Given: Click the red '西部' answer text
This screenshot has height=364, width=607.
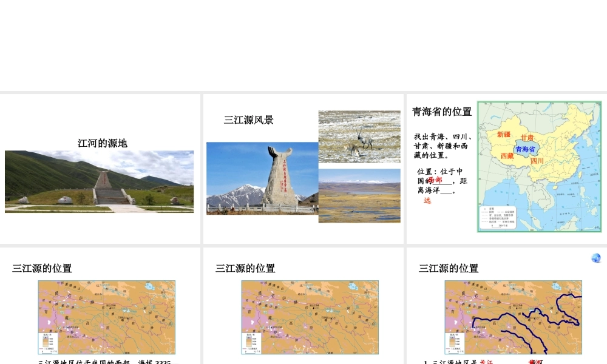Looking at the screenshot, I should pyautogui.click(x=435, y=180).
